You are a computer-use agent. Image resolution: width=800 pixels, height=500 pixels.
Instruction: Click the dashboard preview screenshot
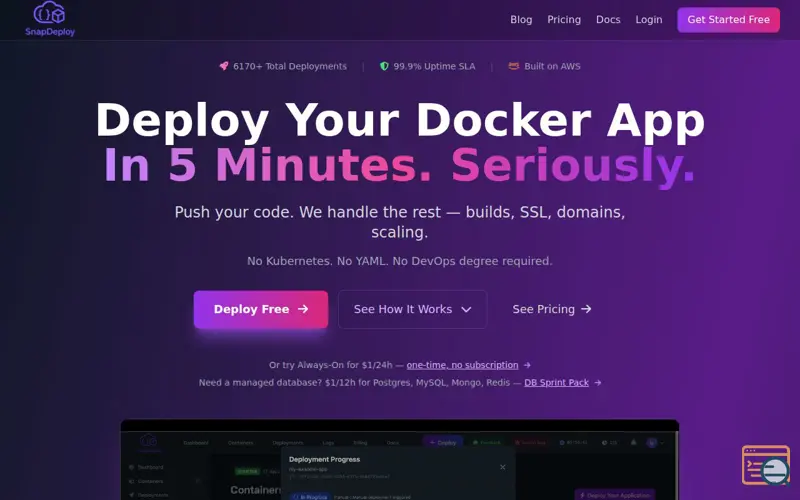click(x=399, y=460)
